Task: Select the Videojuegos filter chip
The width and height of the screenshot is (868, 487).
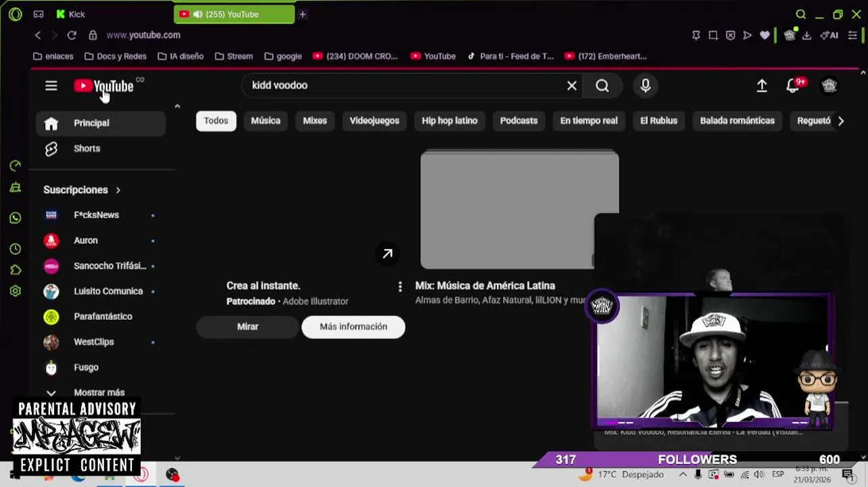Action: 375,121
